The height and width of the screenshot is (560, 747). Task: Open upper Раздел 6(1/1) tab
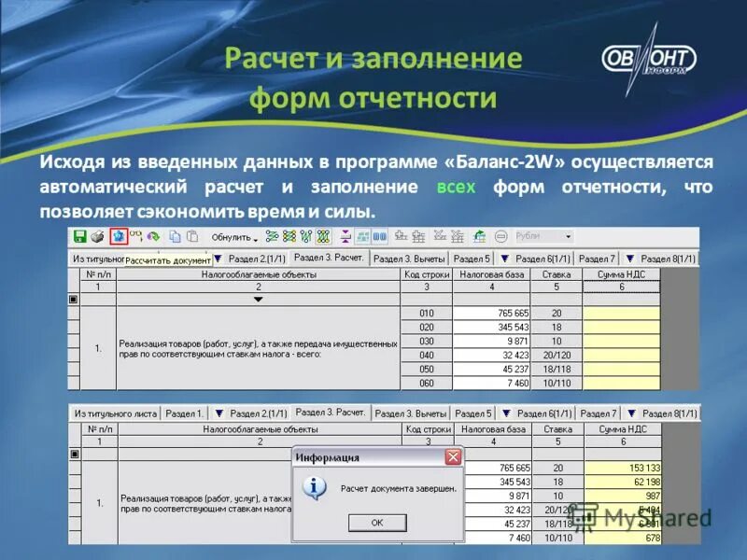point(543,259)
